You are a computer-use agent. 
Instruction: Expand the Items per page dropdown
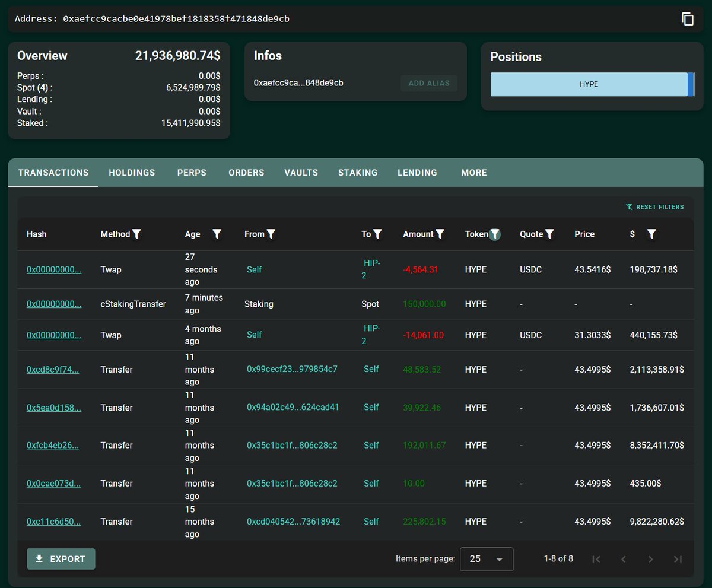486,559
